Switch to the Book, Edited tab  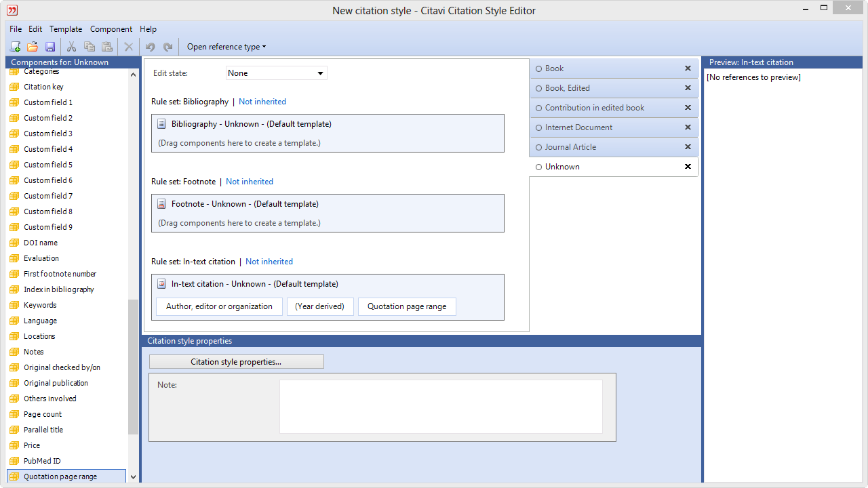[x=614, y=88]
